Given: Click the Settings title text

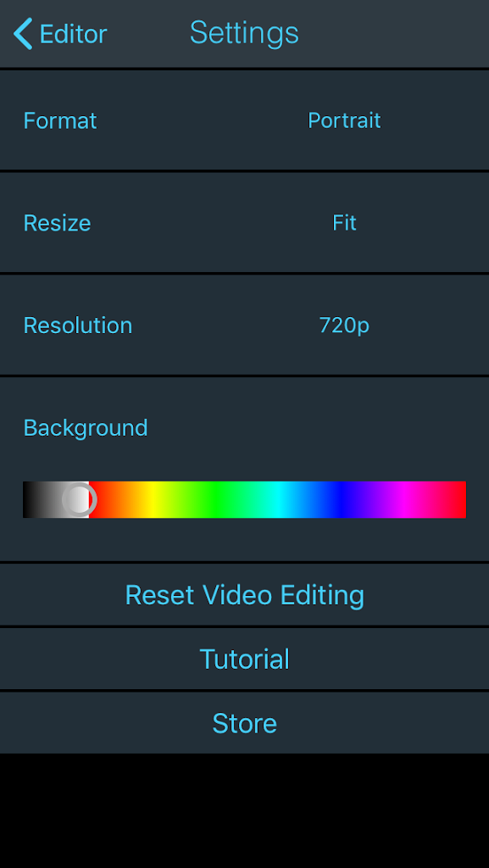Looking at the screenshot, I should coord(244,33).
